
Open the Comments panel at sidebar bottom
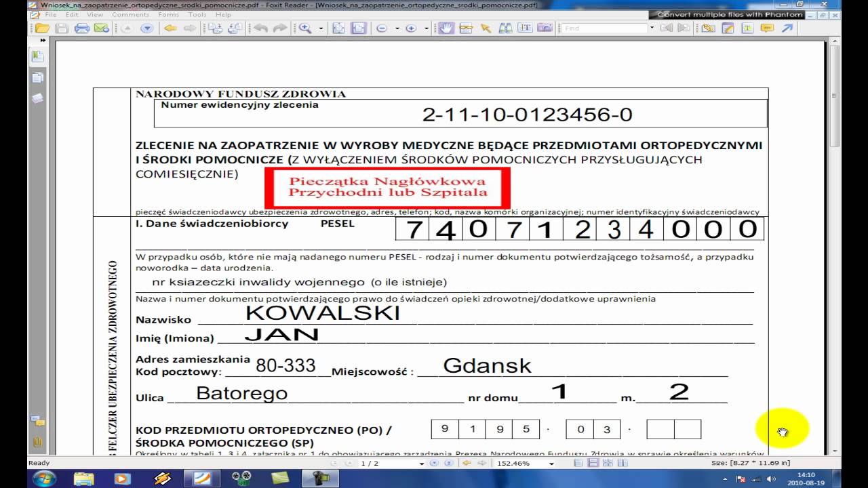(x=37, y=421)
